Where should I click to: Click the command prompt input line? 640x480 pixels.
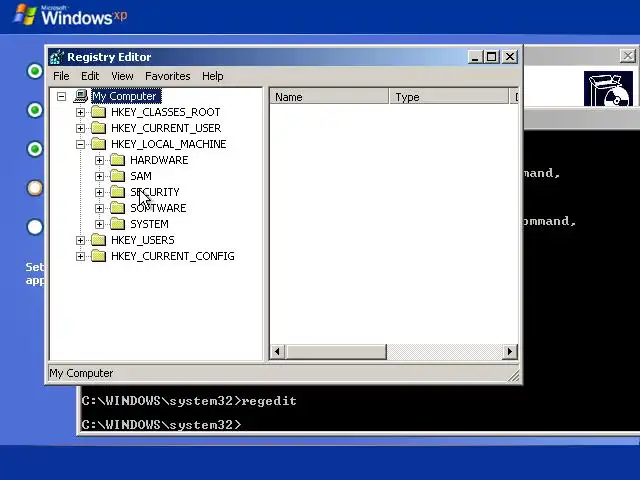click(x=162, y=424)
